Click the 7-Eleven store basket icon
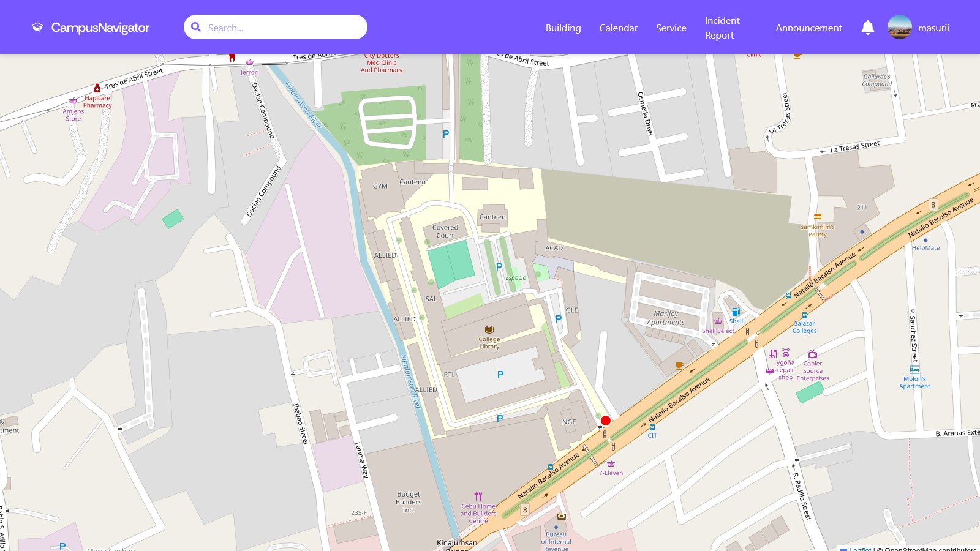The width and height of the screenshot is (980, 551). click(x=611, y=464)
